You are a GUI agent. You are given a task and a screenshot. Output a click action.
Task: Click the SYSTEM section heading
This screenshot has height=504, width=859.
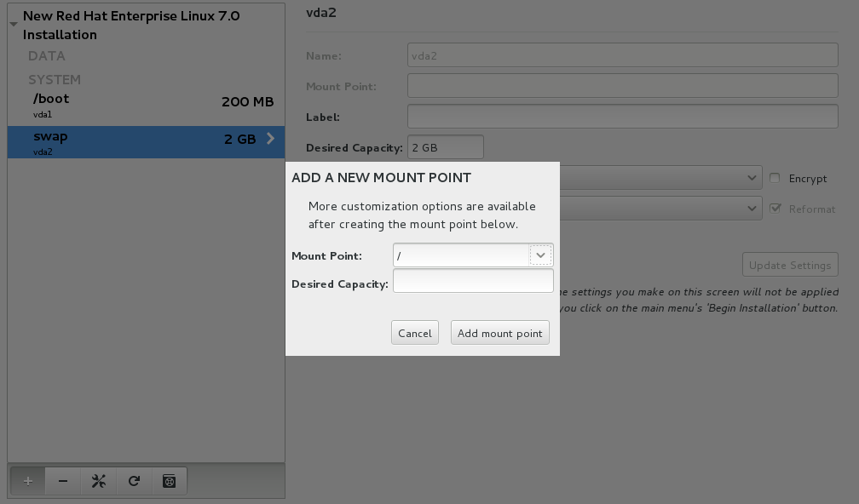55,80
